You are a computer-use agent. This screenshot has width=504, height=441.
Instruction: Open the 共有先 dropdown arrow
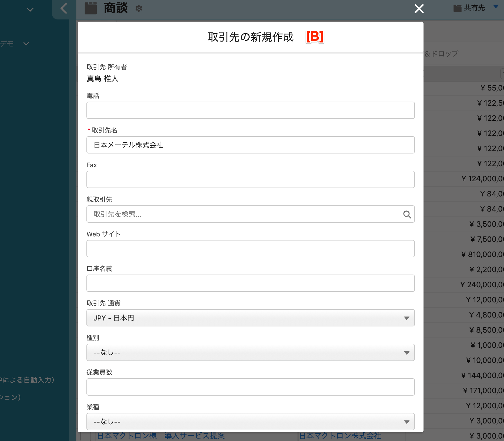(x=496, y=6)
